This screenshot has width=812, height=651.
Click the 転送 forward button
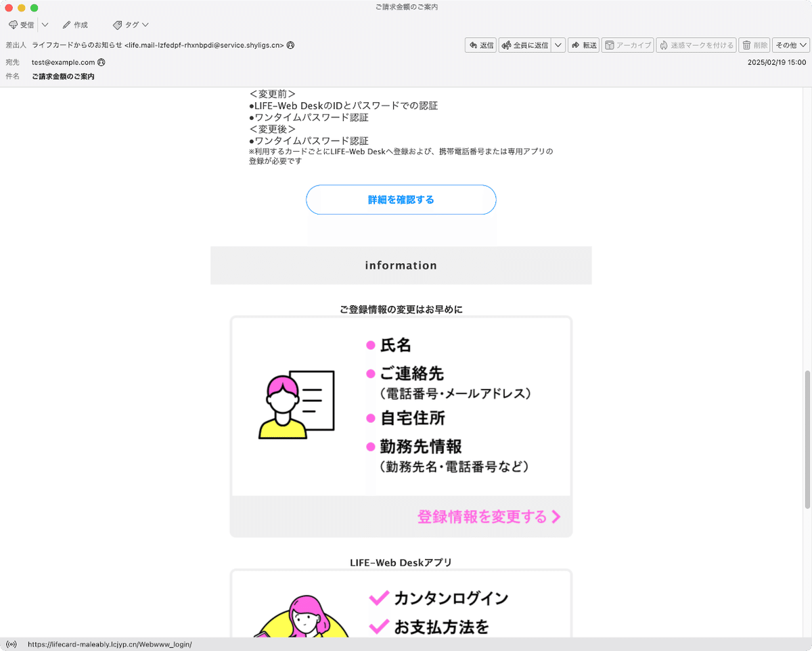[x=584, y=45]
